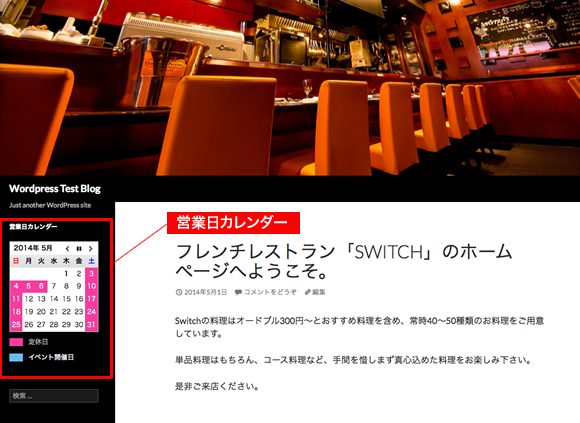Go to previous month in calendar
The height and width of the screenshot is (423, 580).
[67, 248]
